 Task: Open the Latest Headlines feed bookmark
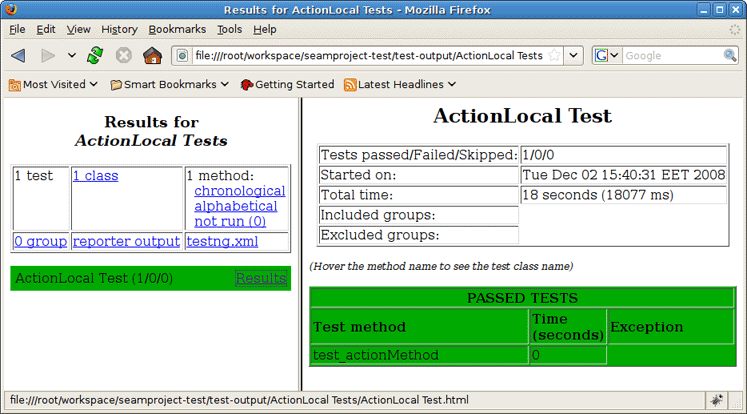tap(399, 85)
